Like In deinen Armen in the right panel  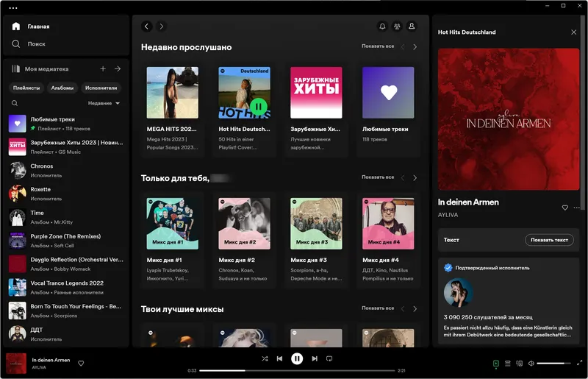click(x=564, y=208)
